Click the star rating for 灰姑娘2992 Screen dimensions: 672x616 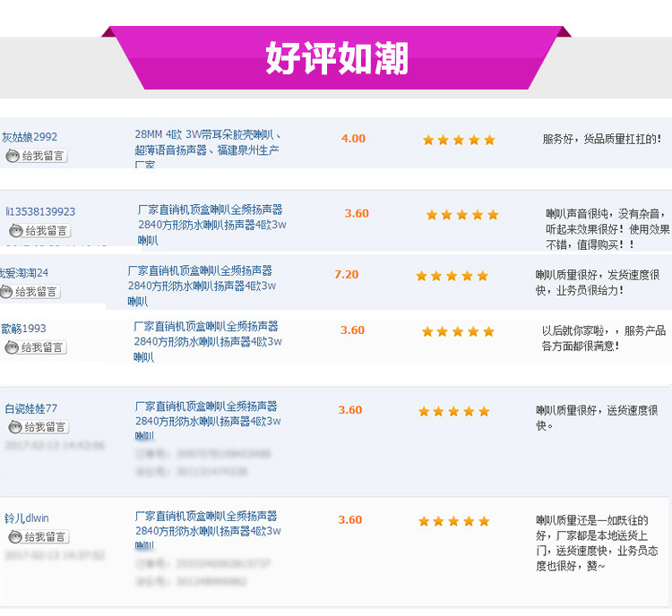pyautogui.click(x=459, y=140)
